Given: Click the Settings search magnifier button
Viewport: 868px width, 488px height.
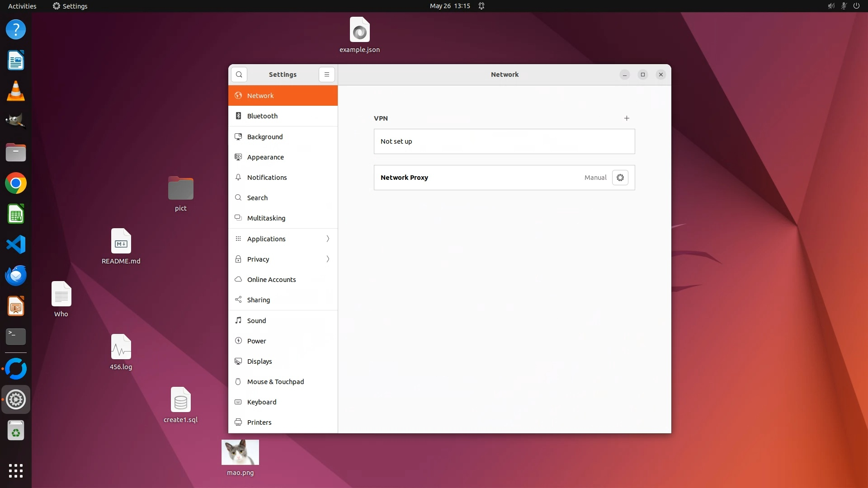Looking at the screenshot, I should (239, 75).
